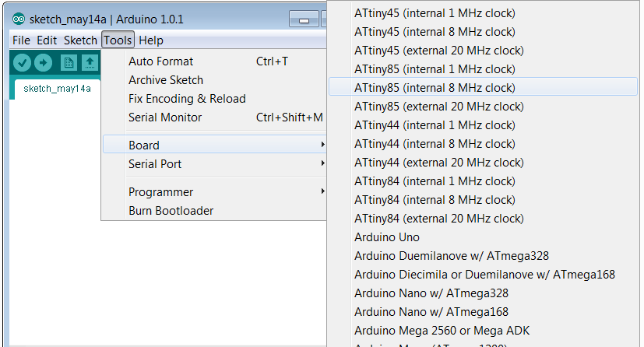Select ATtiny45 (internal 8 MHz clock)
This screenshot has height=347, width=644.
(x=483, y=32)
